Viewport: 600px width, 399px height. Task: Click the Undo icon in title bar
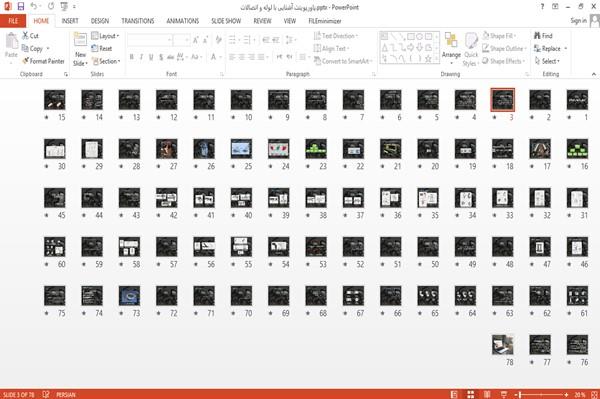click(34, 6)
